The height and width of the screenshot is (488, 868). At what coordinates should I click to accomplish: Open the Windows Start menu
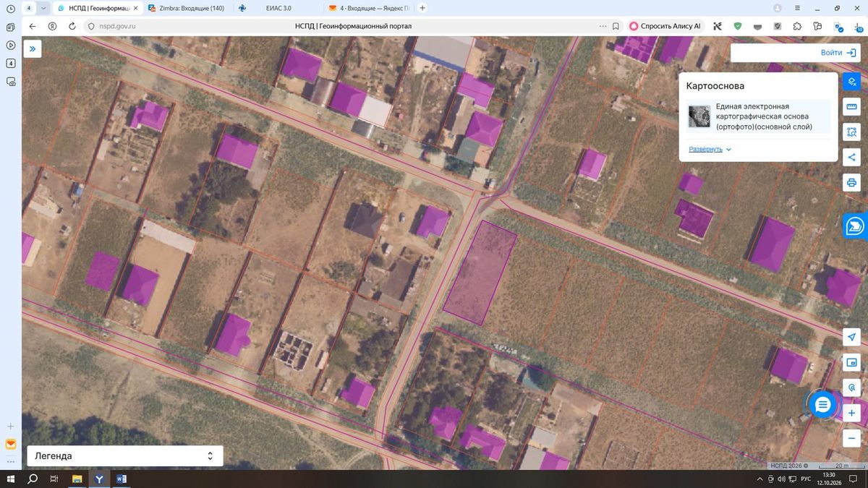(11, 479)
